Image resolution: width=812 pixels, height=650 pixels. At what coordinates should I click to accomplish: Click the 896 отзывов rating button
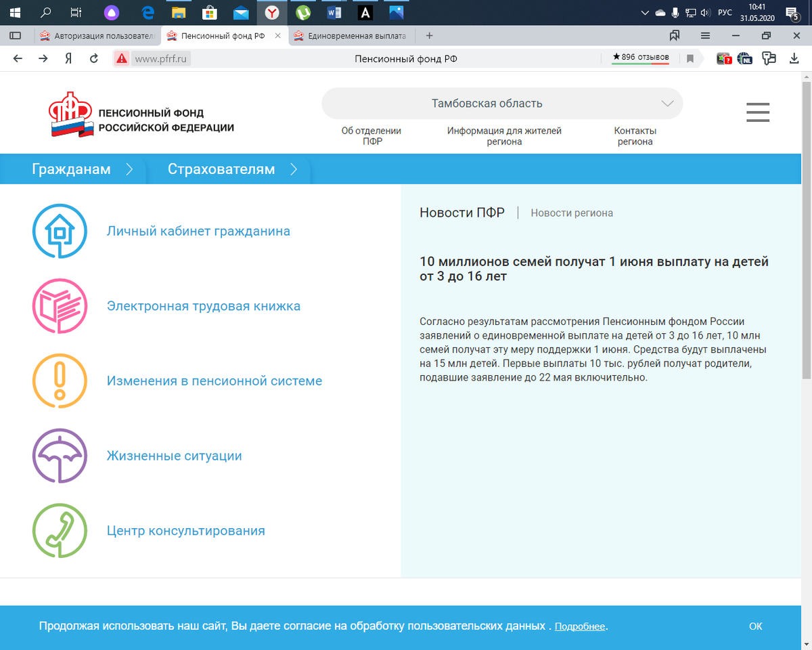(x=640, y=58)
